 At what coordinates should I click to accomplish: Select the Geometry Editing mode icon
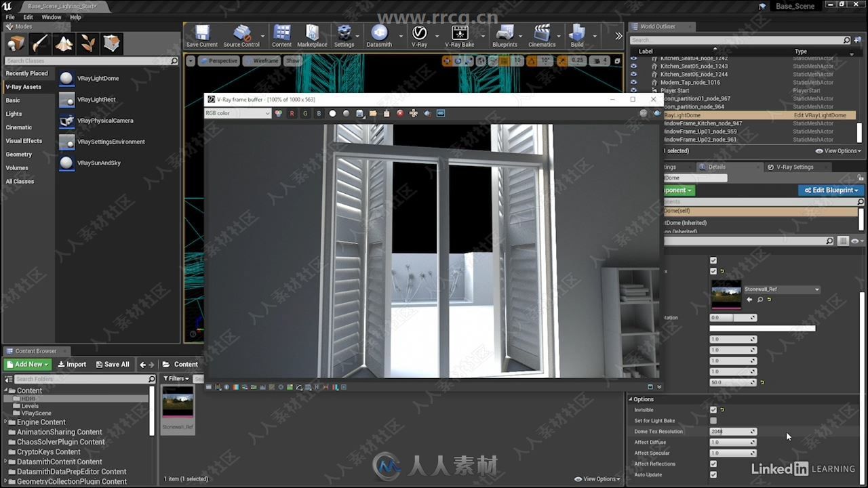pyautogui.click(x=111, y=44)
